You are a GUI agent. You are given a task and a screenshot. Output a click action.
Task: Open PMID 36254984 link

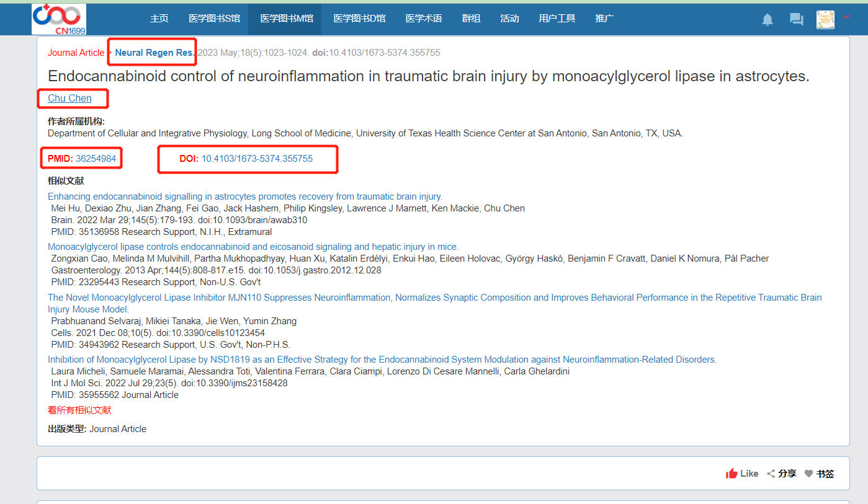click(96, 159)
